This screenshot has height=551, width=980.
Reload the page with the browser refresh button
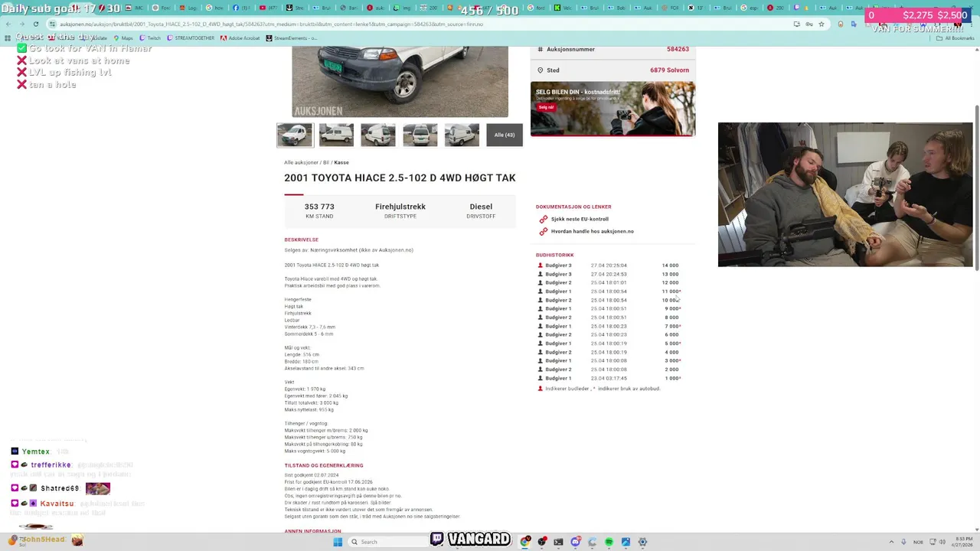pos(35,24)
